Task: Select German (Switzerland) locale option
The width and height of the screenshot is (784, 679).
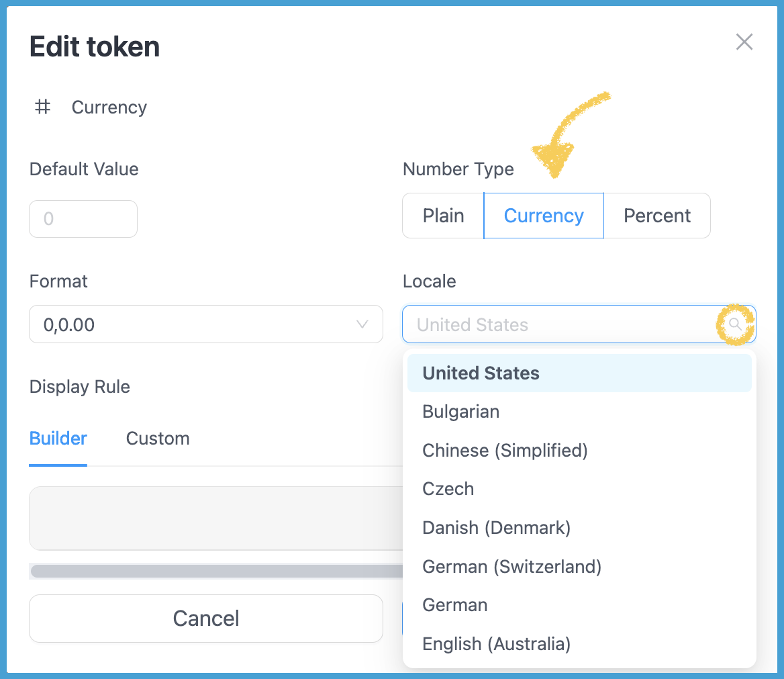Action: (511, 567)
